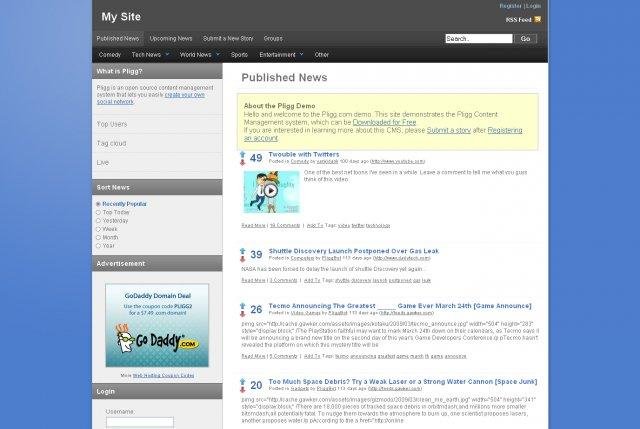Select the Top Today sort option

coord(98,212)
